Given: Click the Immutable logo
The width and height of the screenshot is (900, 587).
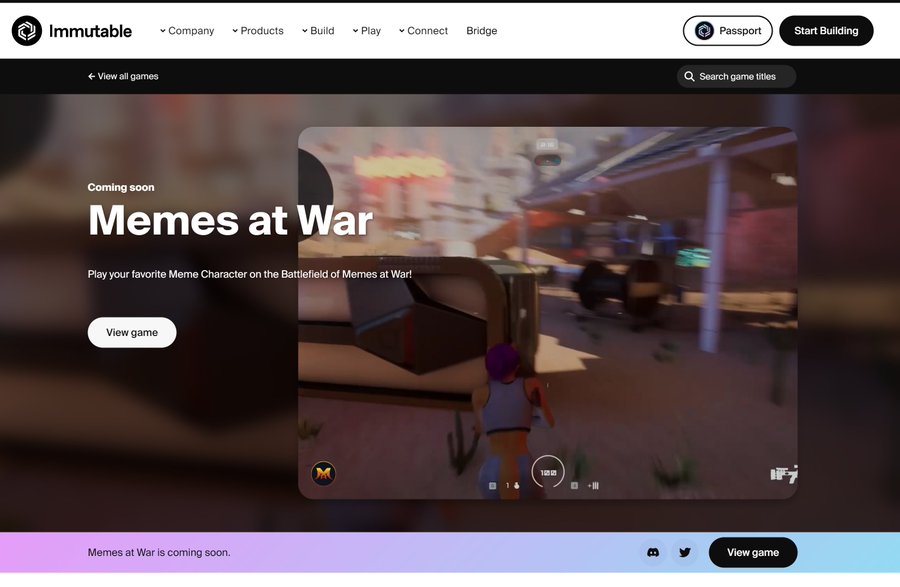Looking at the screenshot, I should point(71,30).
